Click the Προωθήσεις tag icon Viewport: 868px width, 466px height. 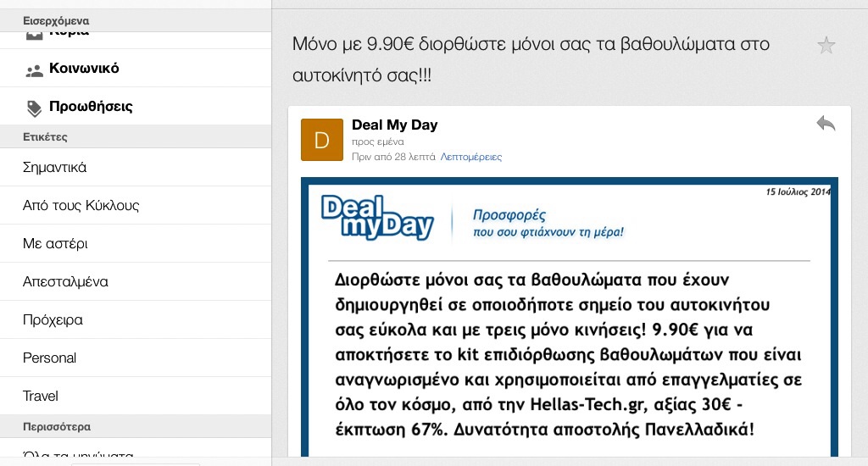[34, 108]
